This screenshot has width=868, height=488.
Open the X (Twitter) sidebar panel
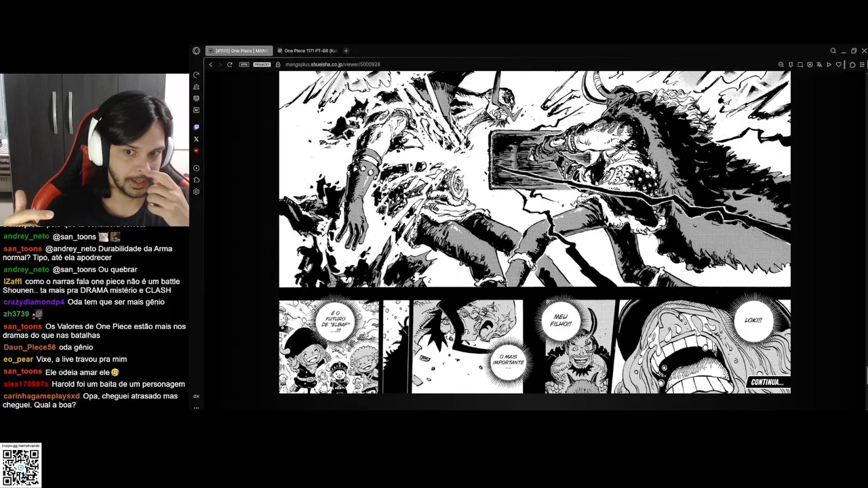(x=197, y=139)
